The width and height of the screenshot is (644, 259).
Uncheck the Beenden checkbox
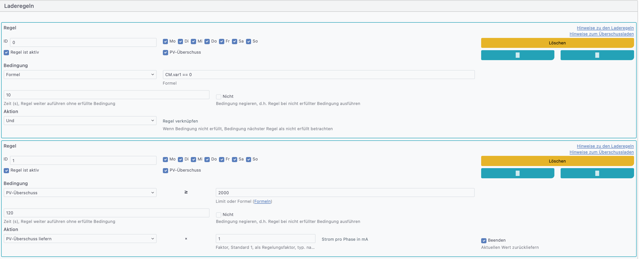[484, 241]
